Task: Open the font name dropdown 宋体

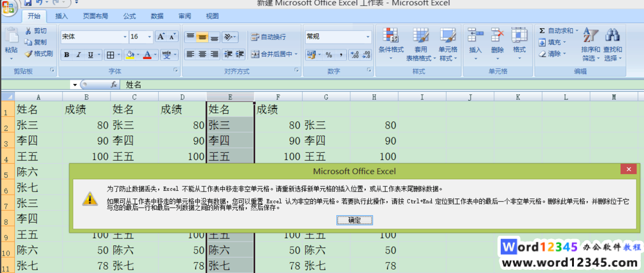Action: coord(125,37)
